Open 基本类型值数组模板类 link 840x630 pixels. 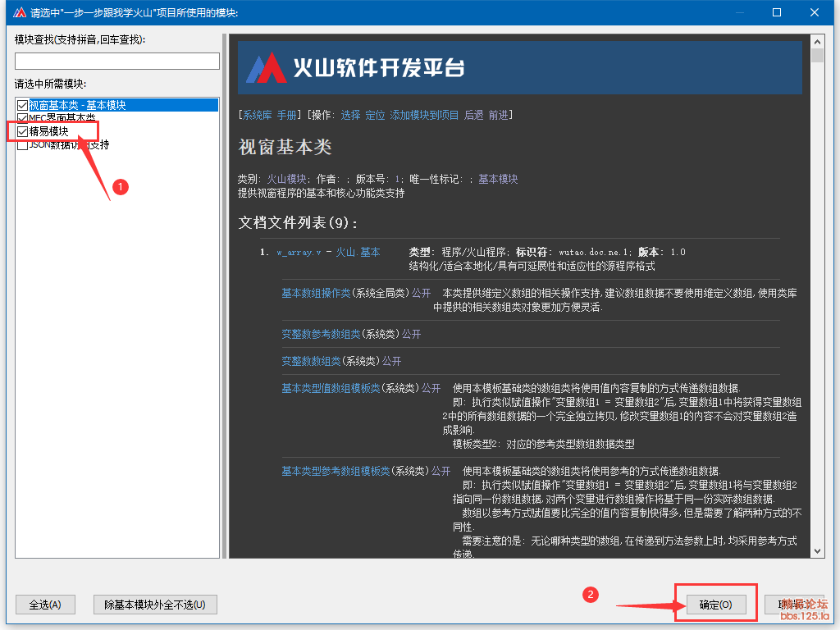point(331,388)
